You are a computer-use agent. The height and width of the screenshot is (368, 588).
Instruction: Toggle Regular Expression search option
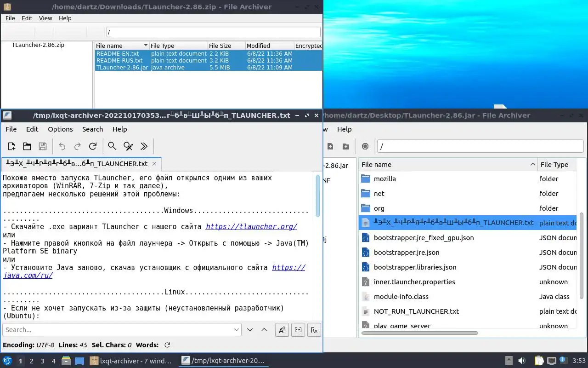pos(314,330)
